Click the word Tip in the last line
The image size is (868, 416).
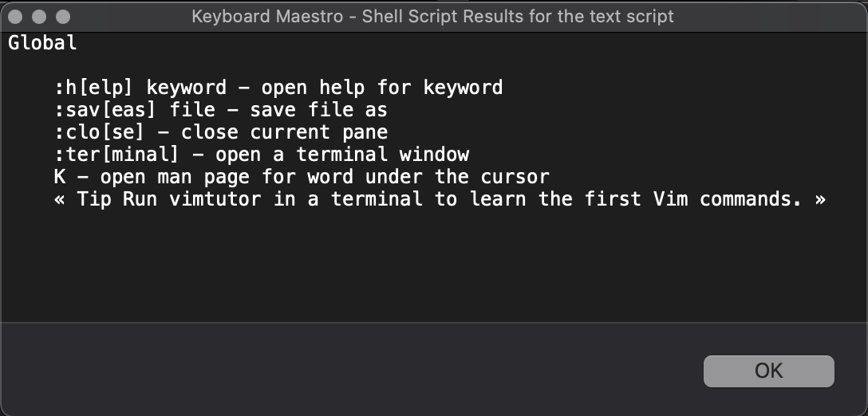click(x=94, y=198)
